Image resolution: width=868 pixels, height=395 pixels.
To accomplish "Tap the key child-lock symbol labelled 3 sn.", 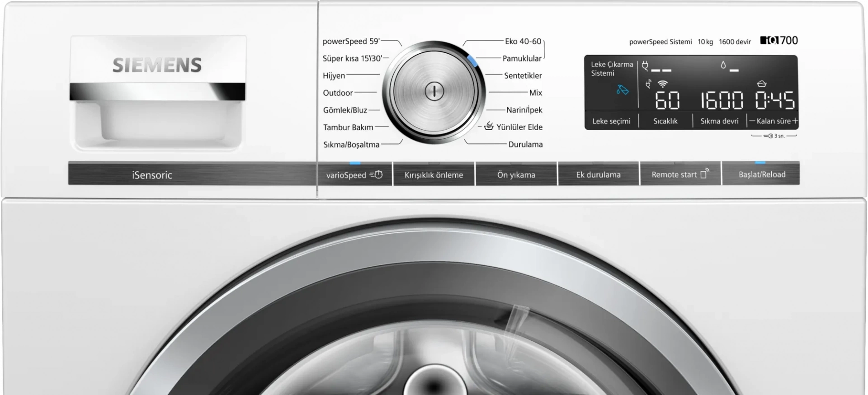I will 768,136.
